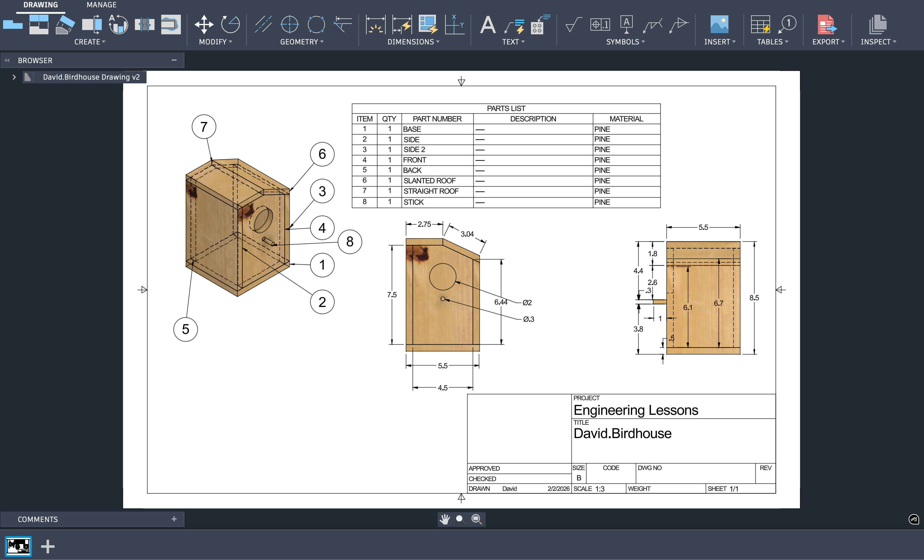Open the GEOMETRY dropdown menu
Screen dimensions: 924x560
302,42
